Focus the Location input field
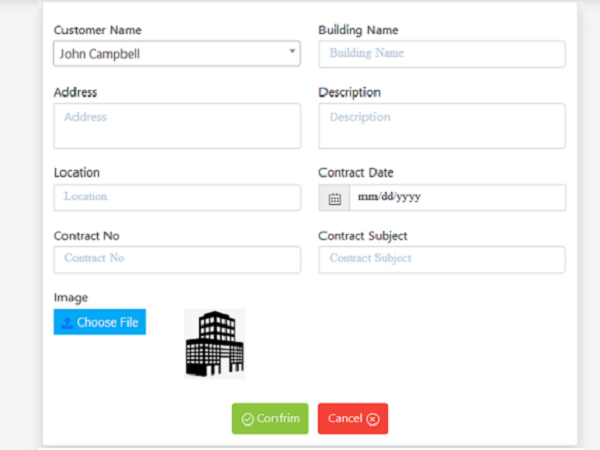The image size is (600, 450). pyautogui.click(x=176, y=197)
